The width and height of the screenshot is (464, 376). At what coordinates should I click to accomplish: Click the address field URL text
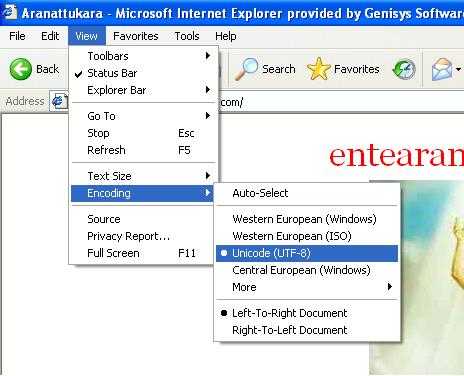[231, 102]
